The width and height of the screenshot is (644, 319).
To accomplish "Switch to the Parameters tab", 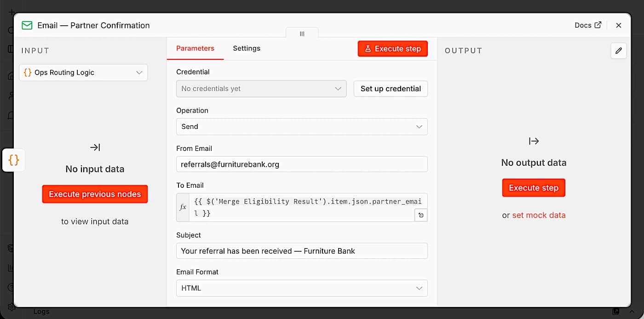I will coord(195,48).
